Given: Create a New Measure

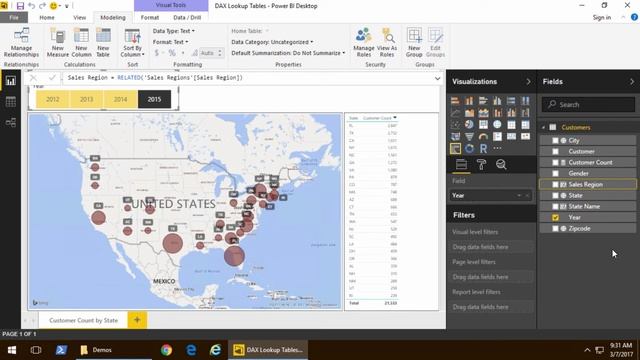Looking at the screenshot, I should 58,42.
